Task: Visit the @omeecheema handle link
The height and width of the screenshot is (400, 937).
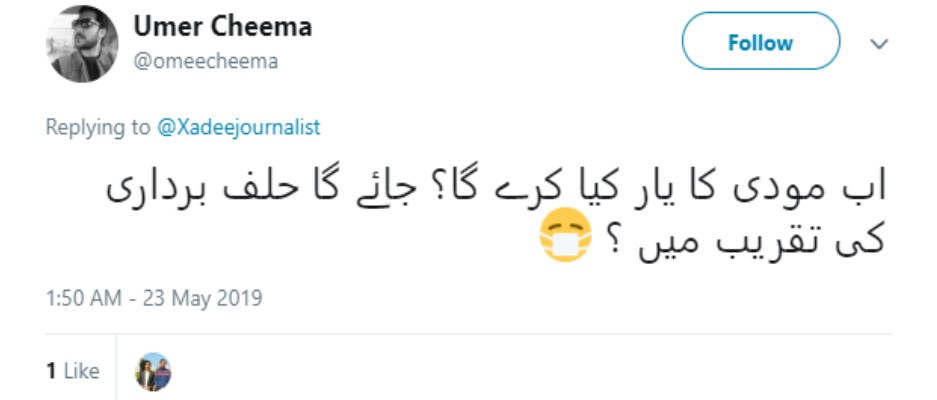Action: point(206,62)
